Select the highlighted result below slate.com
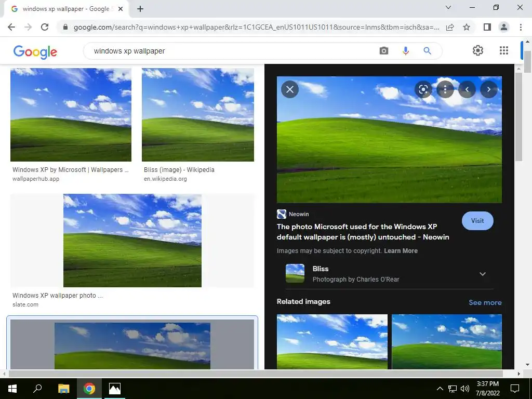Image resolution: width=532 pixels, height=399 pixels. click(x=132, y=344)
